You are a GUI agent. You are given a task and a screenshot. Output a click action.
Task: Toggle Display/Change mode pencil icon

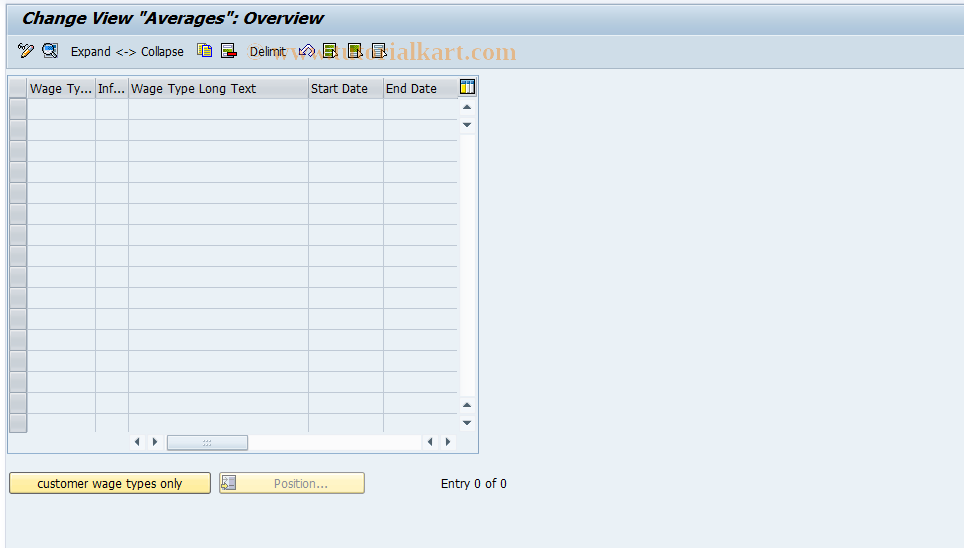26,51
